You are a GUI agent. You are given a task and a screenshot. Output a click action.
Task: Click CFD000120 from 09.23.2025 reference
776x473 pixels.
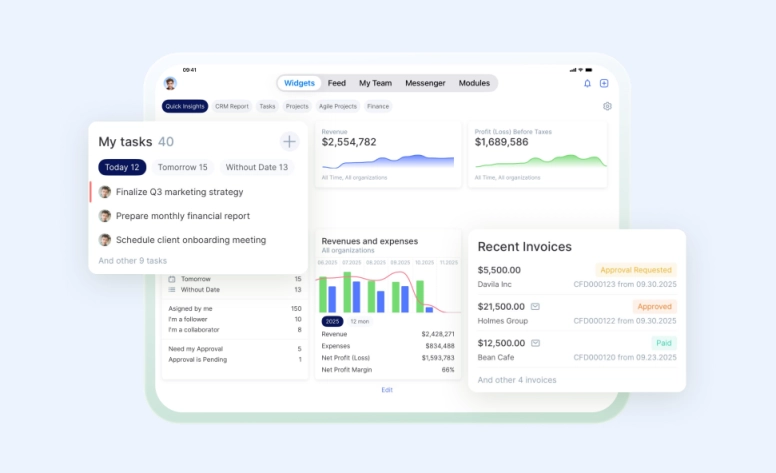625,357
